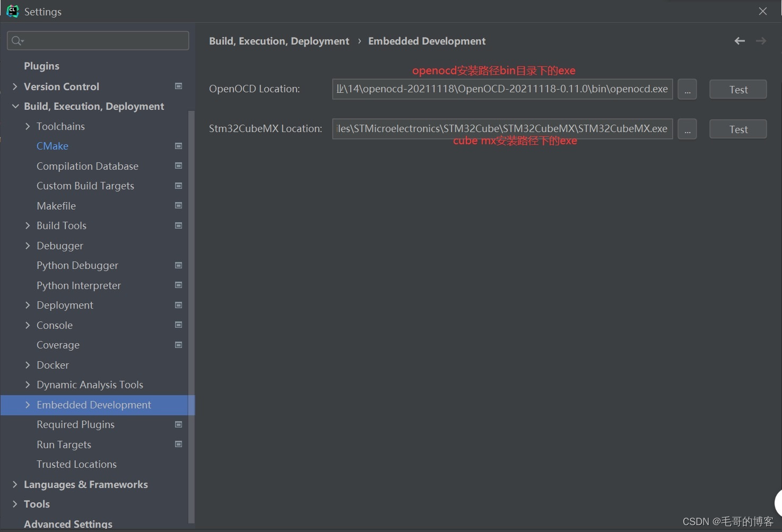Click the settings search field

point(98,41)
